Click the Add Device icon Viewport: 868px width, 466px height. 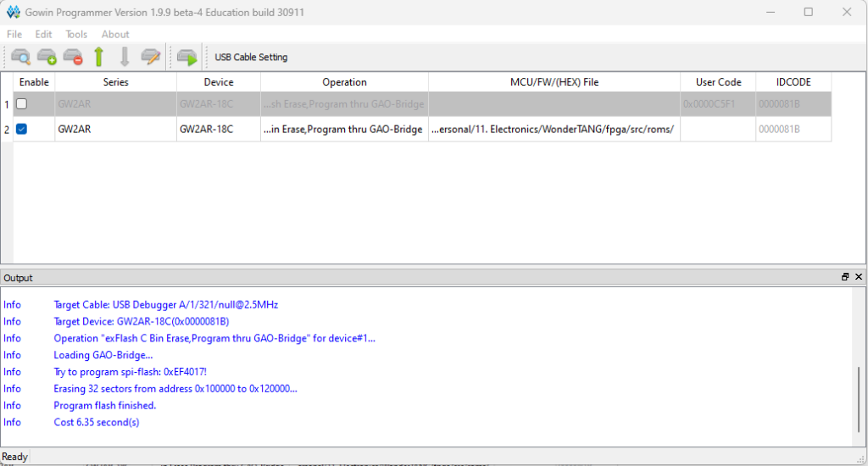coord(47,58)
